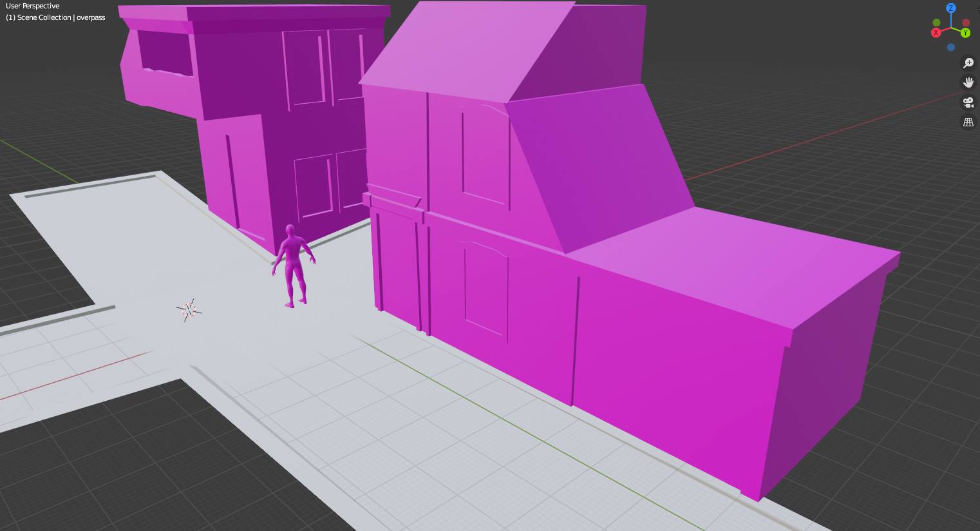Click the blue Z axis on gizmo
This screenshot has width=980, height=531.
[951, 8]
